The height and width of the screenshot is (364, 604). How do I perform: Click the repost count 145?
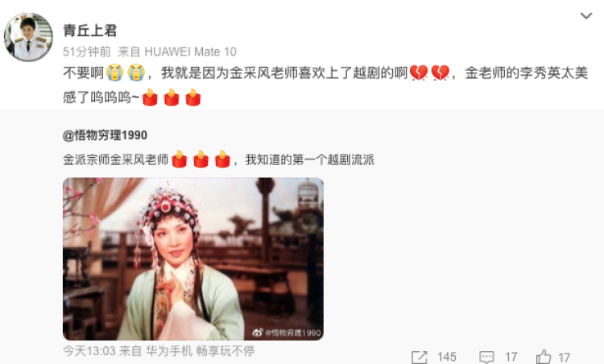447,357
